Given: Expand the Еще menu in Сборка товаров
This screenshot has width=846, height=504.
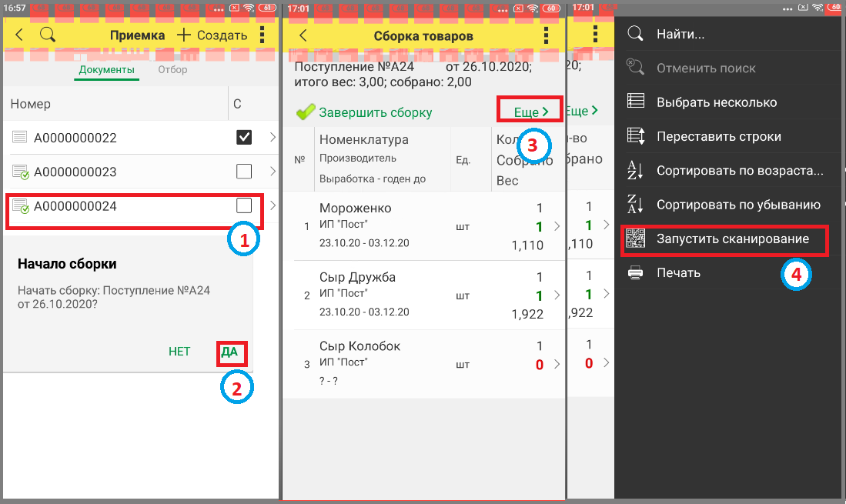Looking at the screenshot, I should [x=530, y=112].
